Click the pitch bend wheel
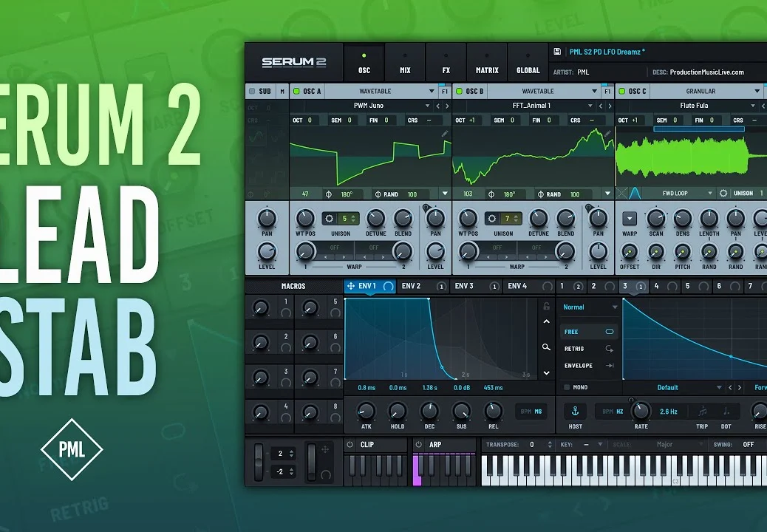The width and height of the screenshot is (767, 532). 259,462
